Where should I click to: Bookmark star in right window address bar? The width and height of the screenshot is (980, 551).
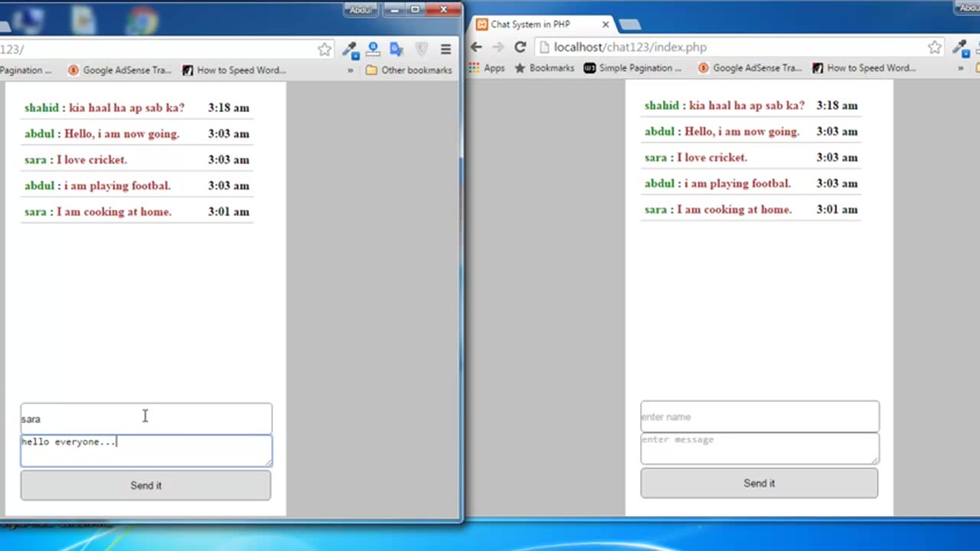(935, 47)
